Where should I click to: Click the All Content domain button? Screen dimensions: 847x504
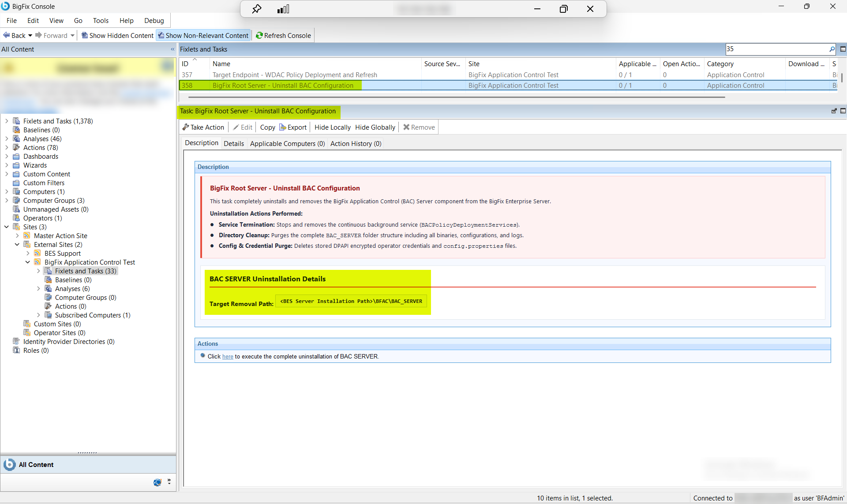(x=88, y=464)
